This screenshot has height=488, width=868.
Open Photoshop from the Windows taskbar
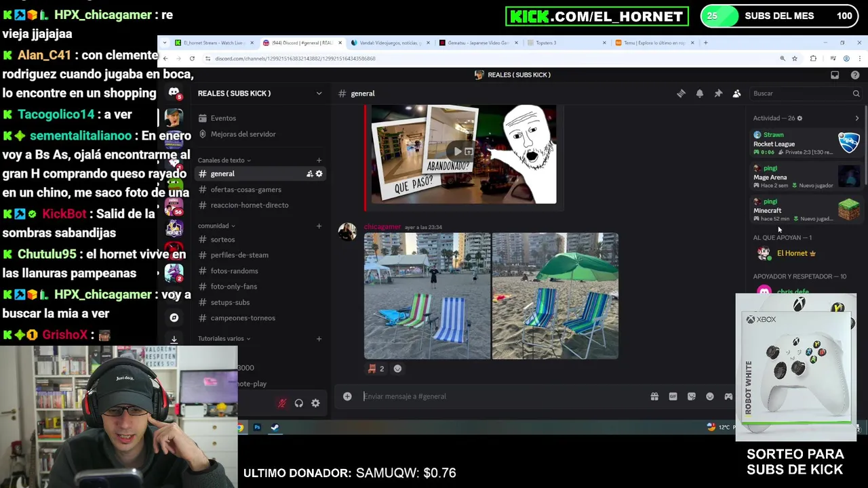[257, 427]
